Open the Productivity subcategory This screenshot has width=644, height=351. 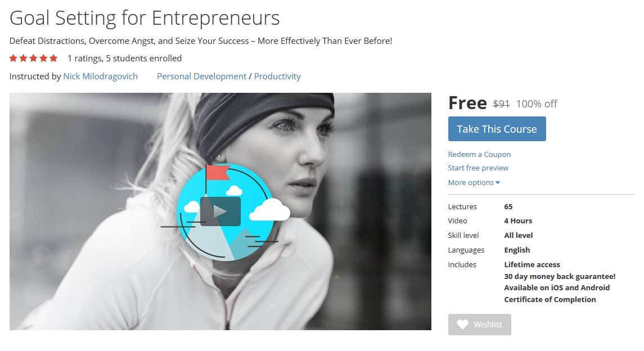click(277, 76)
